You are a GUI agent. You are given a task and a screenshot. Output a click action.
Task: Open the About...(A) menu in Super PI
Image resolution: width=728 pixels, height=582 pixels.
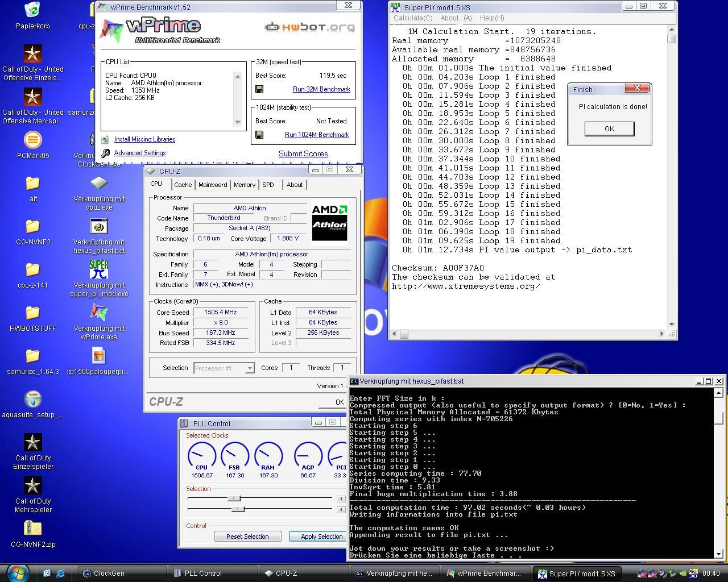point(456,18)
